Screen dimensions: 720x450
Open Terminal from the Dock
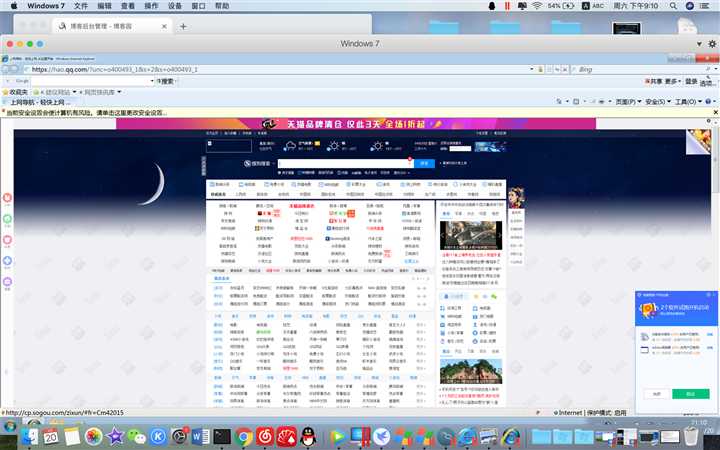click(222, 436)
